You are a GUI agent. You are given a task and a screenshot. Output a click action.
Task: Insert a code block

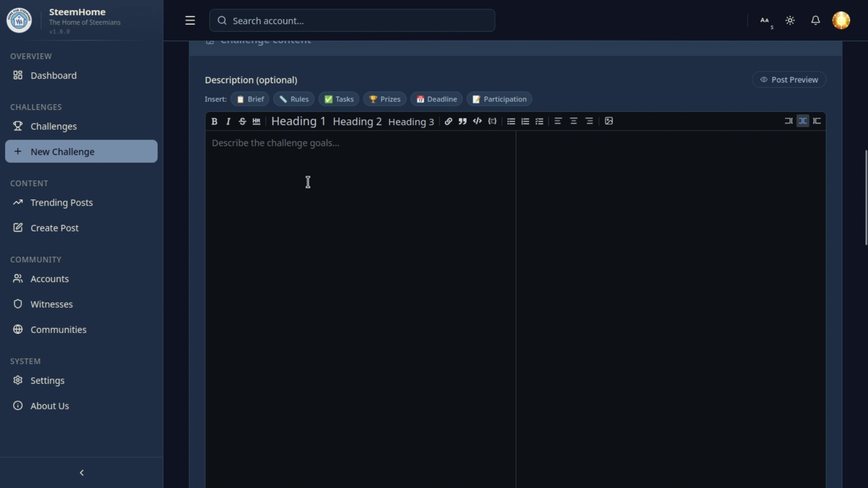point(492,121)
